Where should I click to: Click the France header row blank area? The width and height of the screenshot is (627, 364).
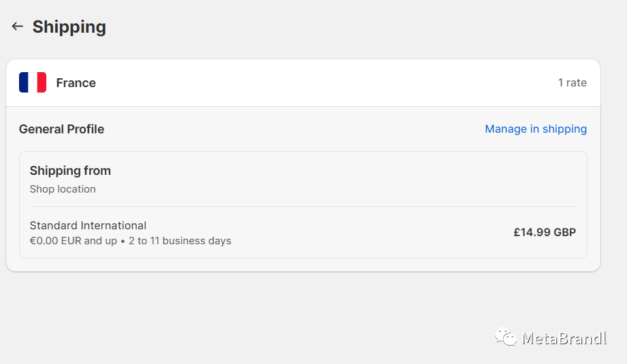tap(320, 83)
